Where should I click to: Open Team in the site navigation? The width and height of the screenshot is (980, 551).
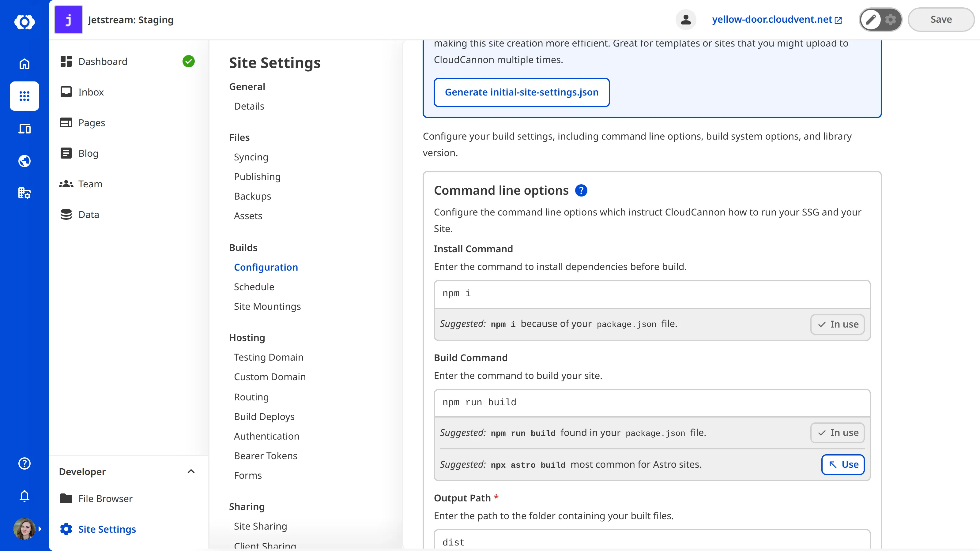pyautogui.click(x=90, y=184)
